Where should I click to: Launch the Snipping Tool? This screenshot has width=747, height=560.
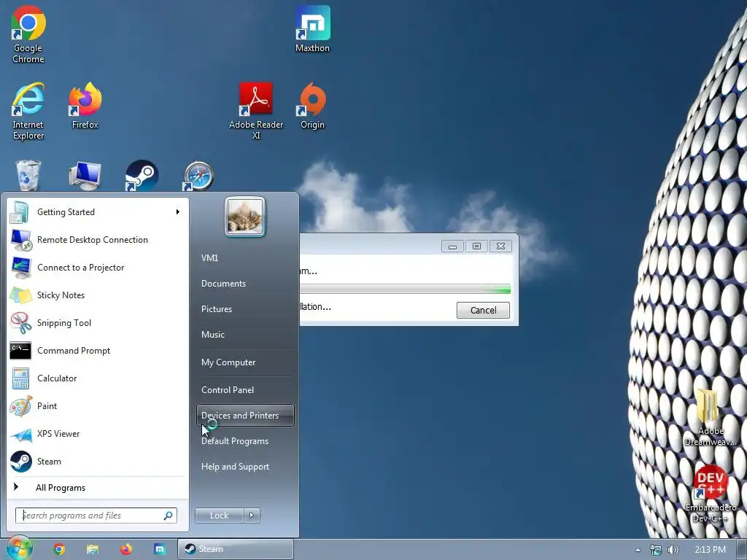[x=96, y=323]
